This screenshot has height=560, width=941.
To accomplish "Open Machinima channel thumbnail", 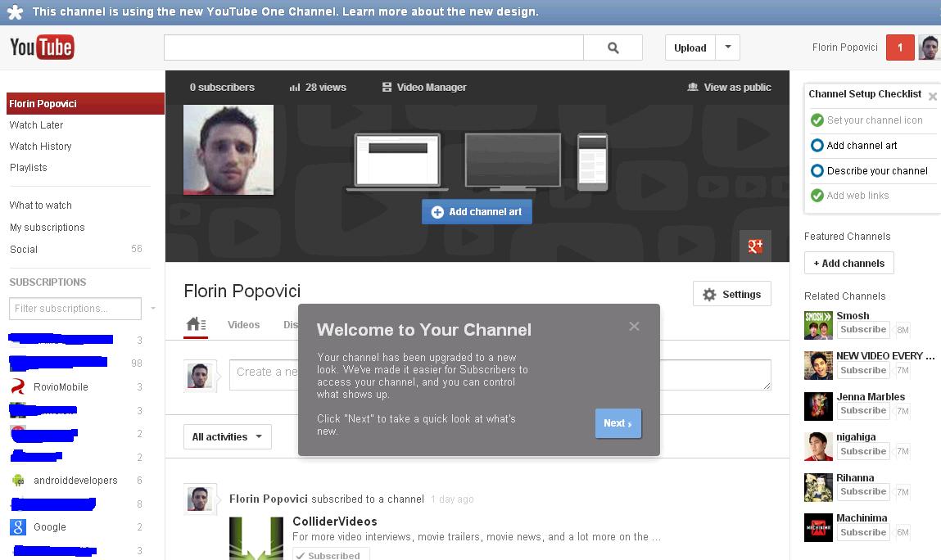I will pyautogui.click(x=818, y=527).
